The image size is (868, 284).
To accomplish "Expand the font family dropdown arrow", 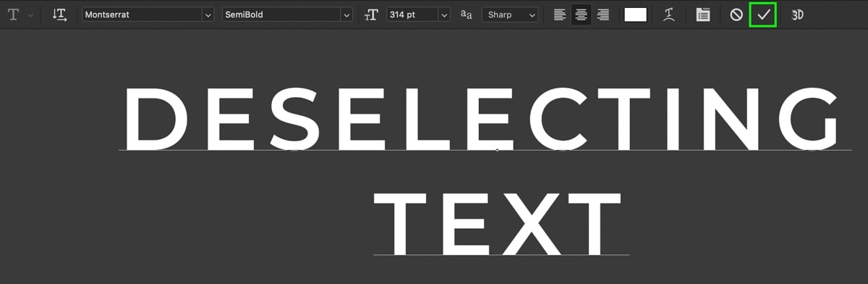I will pyautogui.click(x=208, y=14).
